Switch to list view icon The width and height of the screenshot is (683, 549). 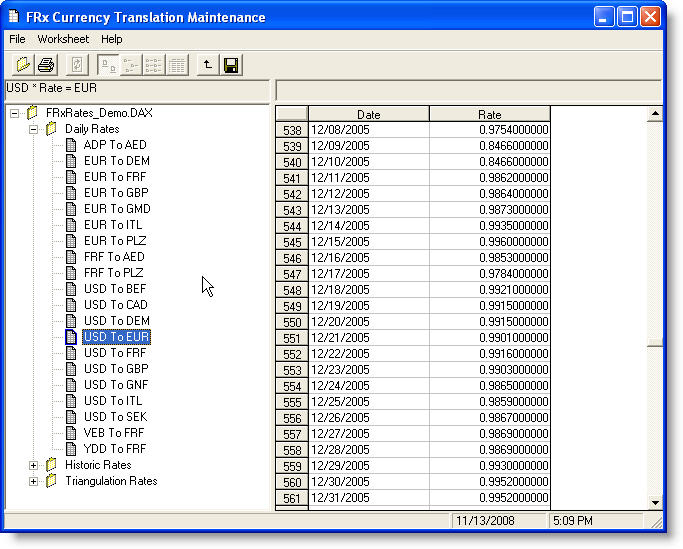(x=154, y=65)
